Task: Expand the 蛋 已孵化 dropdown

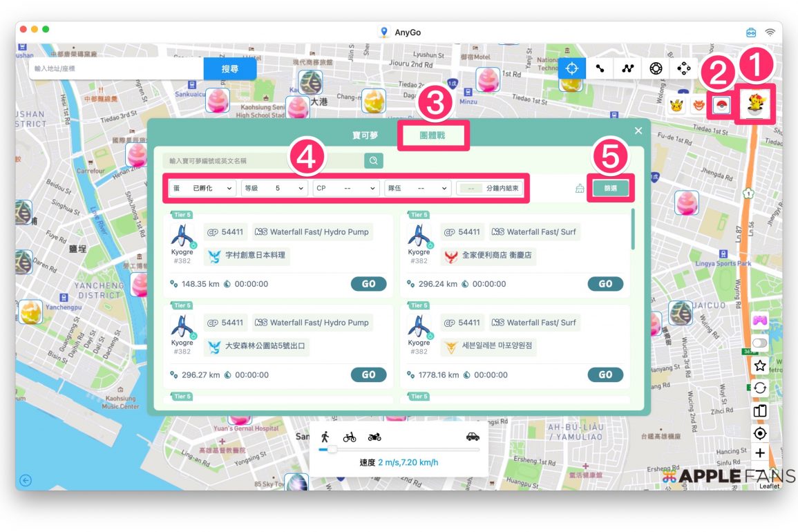Action: coord(202,188)
